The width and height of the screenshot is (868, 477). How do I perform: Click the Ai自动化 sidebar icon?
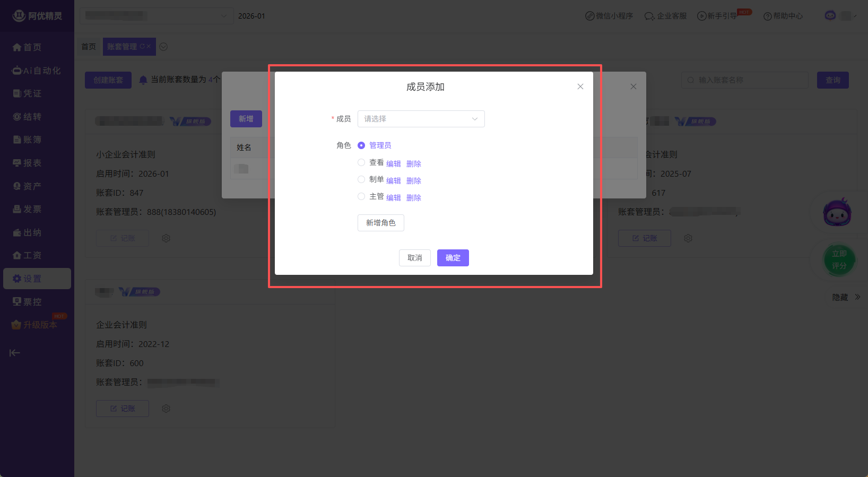click(x=17, y=71)
